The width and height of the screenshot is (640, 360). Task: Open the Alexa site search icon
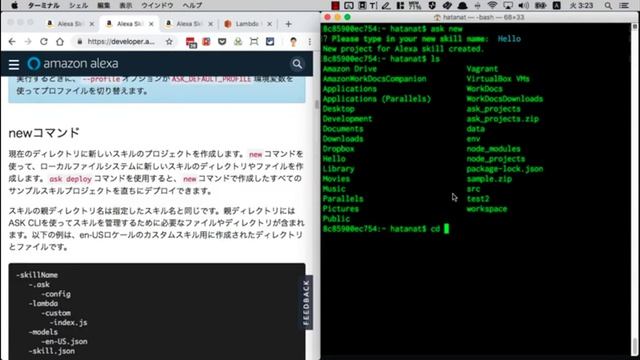point(297,64)
